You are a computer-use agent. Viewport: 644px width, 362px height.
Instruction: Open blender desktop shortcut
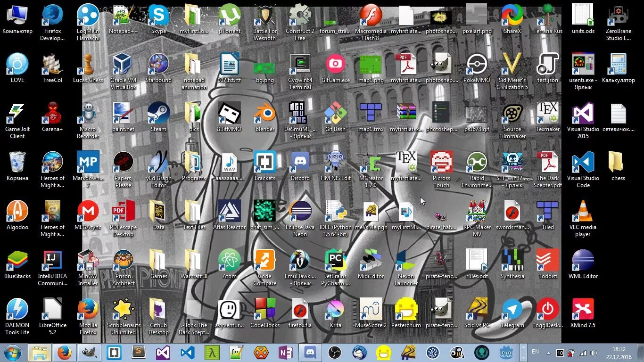click(x=265, y=118)
